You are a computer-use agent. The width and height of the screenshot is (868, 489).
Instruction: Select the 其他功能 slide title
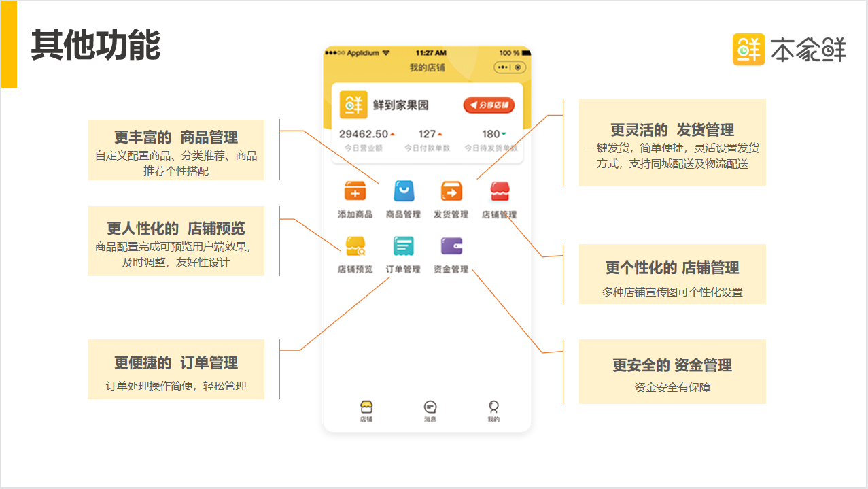click(96, 46)
